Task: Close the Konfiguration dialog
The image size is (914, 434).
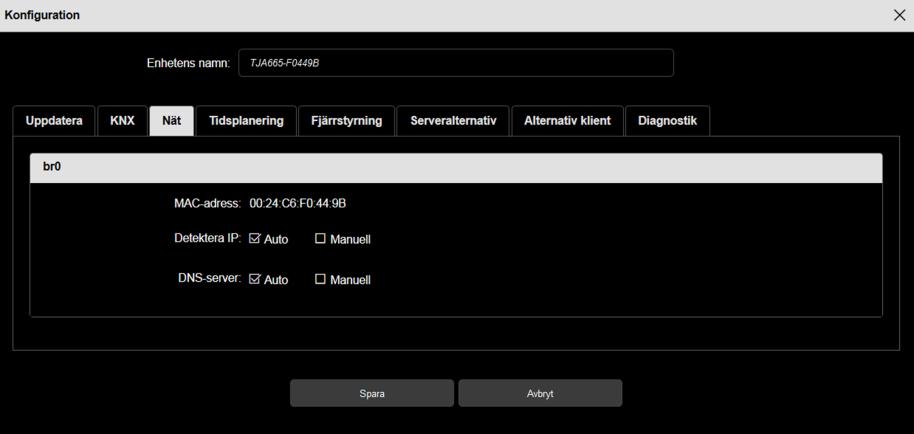Action: (x=899, y=16)
